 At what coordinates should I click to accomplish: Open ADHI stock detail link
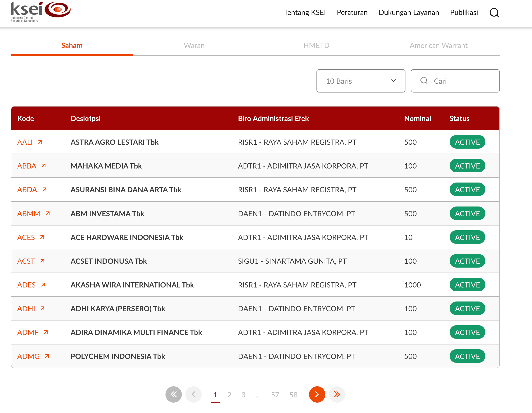[x=26, y=308]
